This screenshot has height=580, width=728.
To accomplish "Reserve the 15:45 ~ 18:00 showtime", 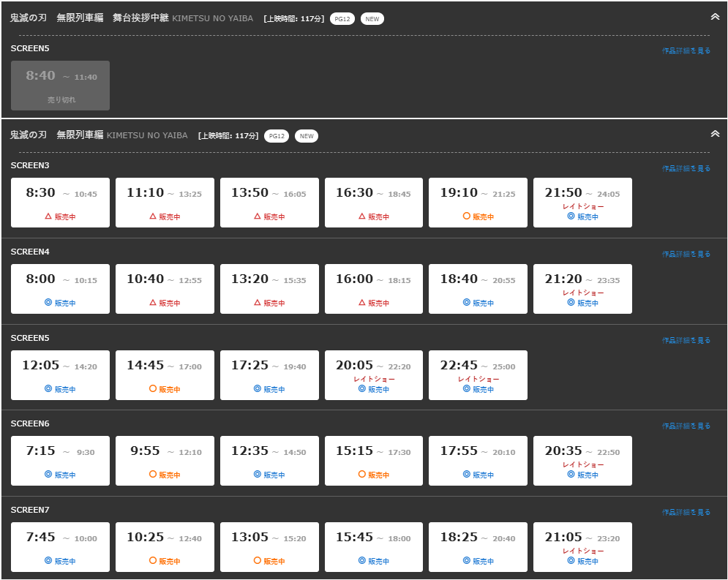I will click(x=374, y=546).
